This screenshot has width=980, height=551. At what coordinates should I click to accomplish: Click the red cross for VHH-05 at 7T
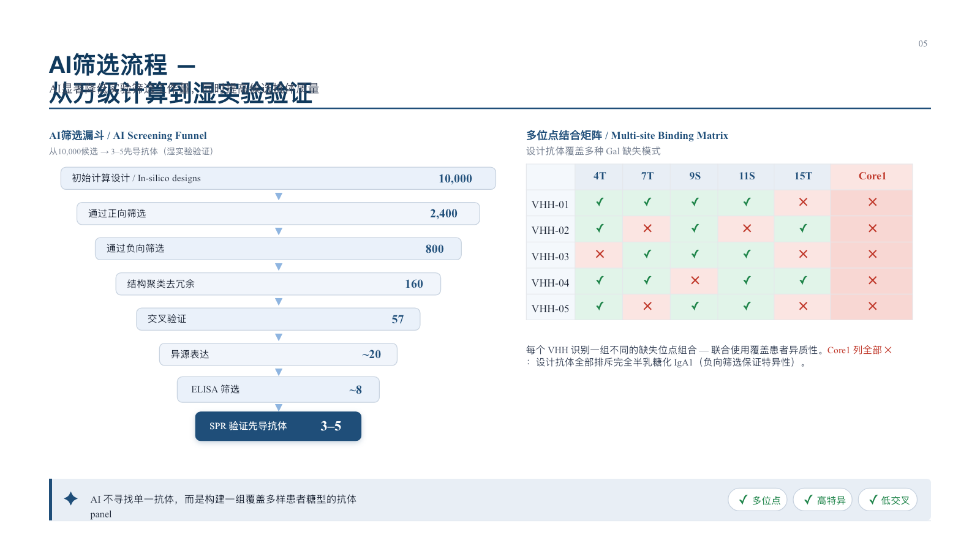point(647,306)
